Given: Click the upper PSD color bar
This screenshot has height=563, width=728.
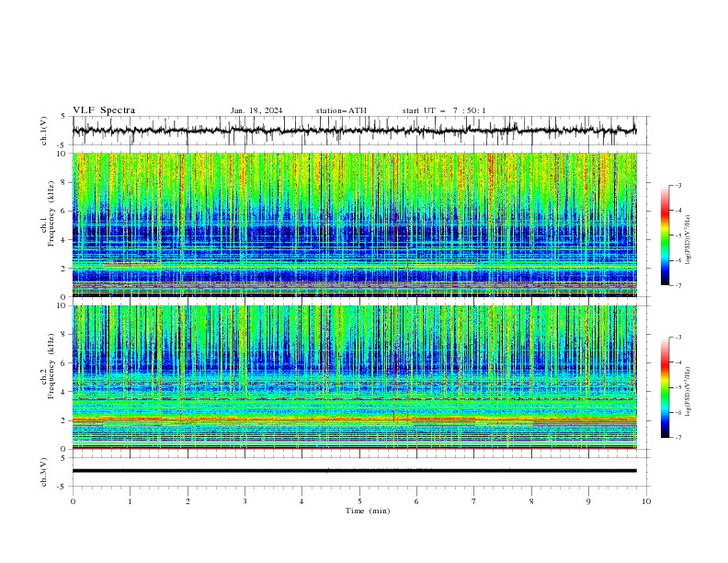Looking at the screenshot, I should 665,236.
